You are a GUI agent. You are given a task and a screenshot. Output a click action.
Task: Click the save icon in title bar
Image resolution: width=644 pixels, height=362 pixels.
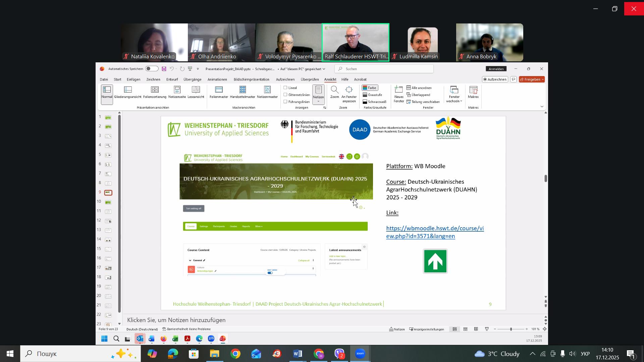[x=164, y=69]
